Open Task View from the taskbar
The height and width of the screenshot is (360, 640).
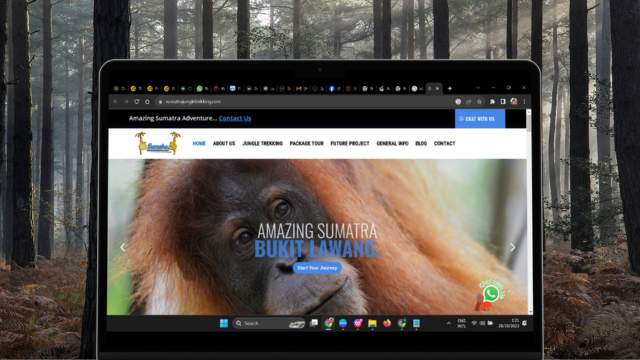(x=314, y=323)
